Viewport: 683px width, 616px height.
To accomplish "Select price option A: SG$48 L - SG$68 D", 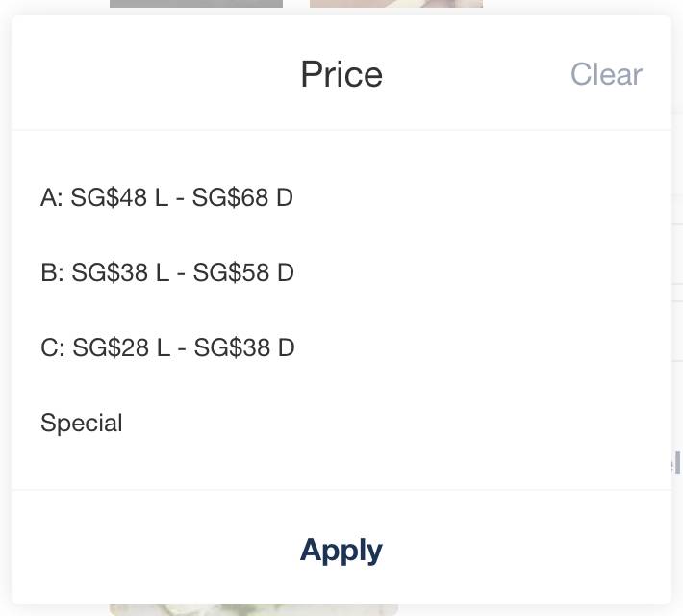I will coord(166,198).
